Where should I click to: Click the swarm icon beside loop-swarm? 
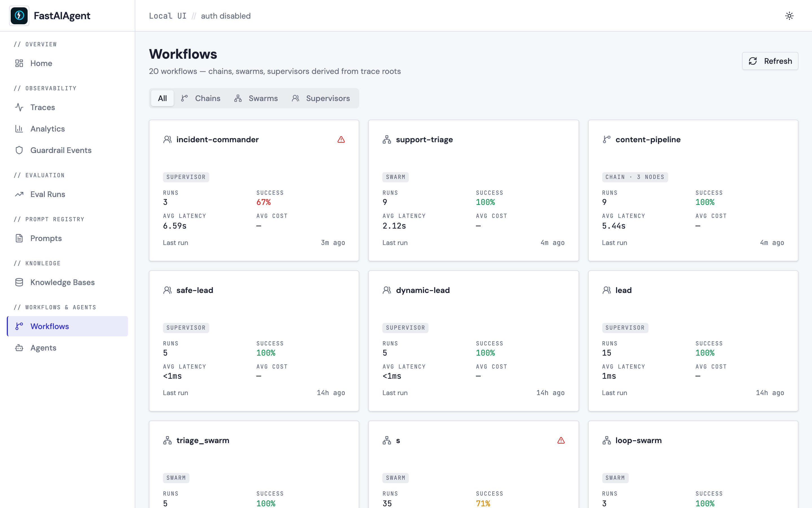coord(606,441)
